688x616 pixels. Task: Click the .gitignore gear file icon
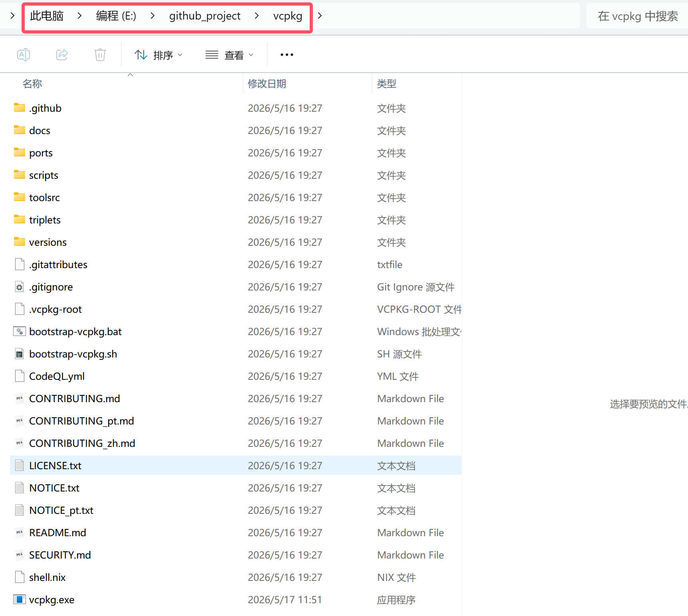click(x=20, y=286)
